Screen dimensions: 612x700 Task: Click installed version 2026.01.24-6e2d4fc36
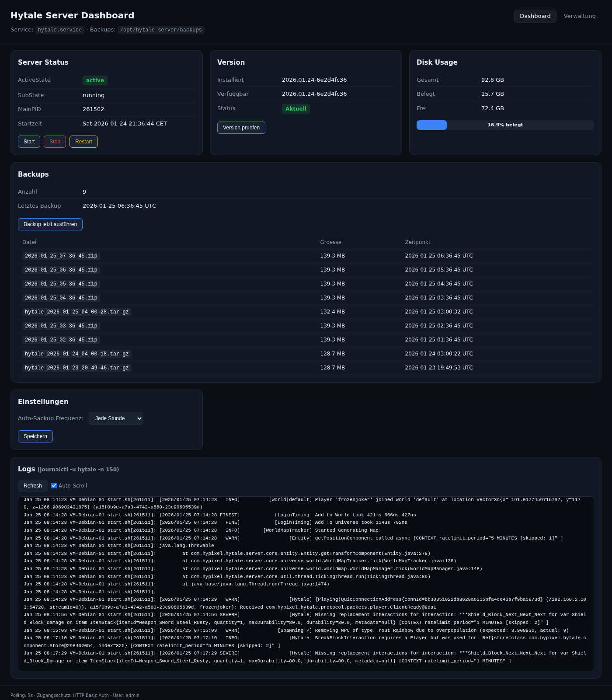click(x=314, y=80)
